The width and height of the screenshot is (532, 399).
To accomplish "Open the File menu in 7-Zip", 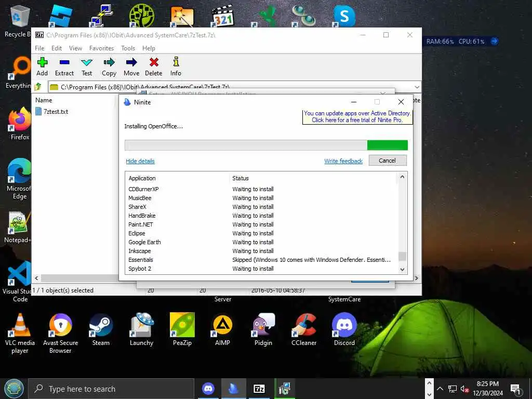I will pos(39,48).
